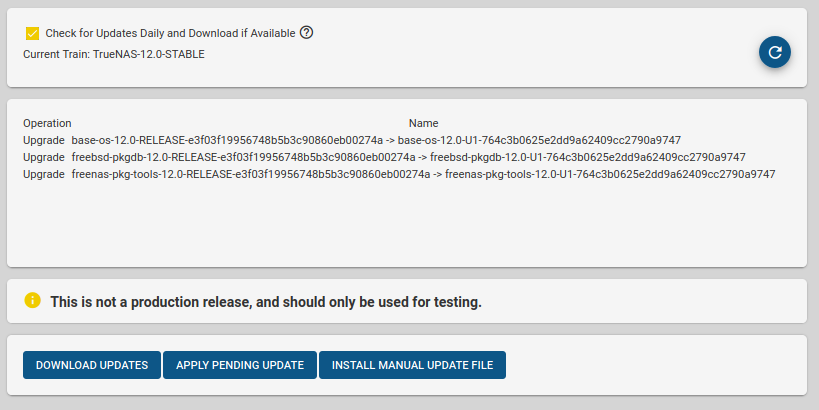Select the freebsd-pkgdb-12.0-RELEASE upgrade entry

click(243, 157)
